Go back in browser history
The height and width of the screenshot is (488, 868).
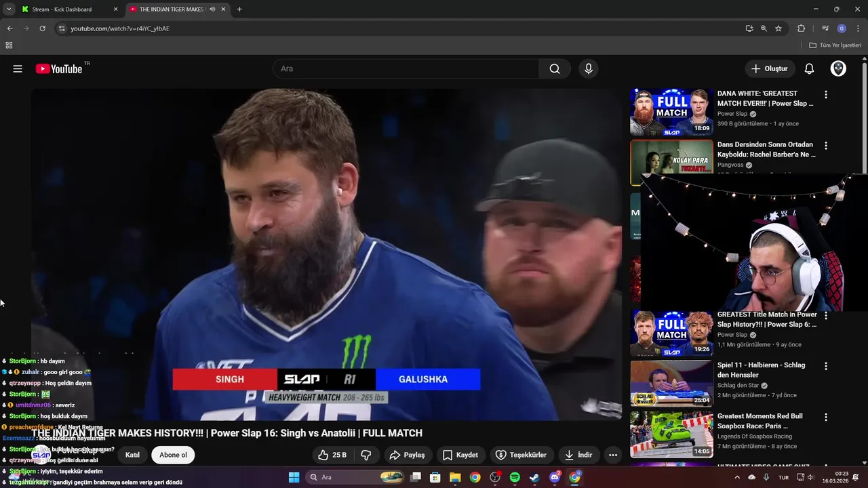[9, 28]
